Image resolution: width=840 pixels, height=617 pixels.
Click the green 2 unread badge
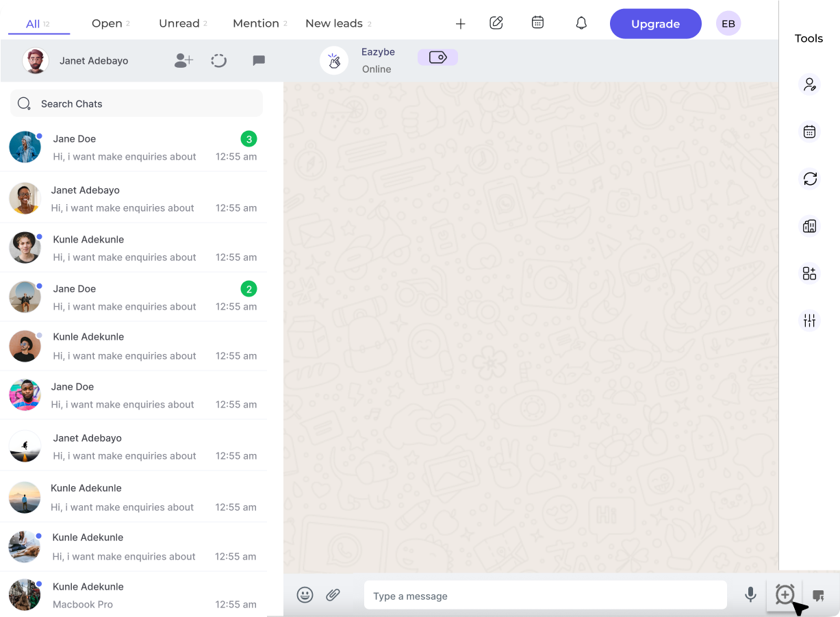pyautogui.click(x=249, y=289)
